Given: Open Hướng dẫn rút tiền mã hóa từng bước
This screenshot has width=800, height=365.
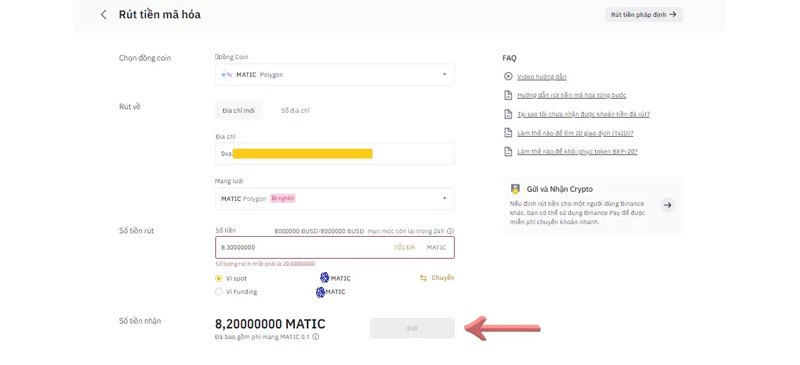Looking at the screenshot, I should [571, 95].
